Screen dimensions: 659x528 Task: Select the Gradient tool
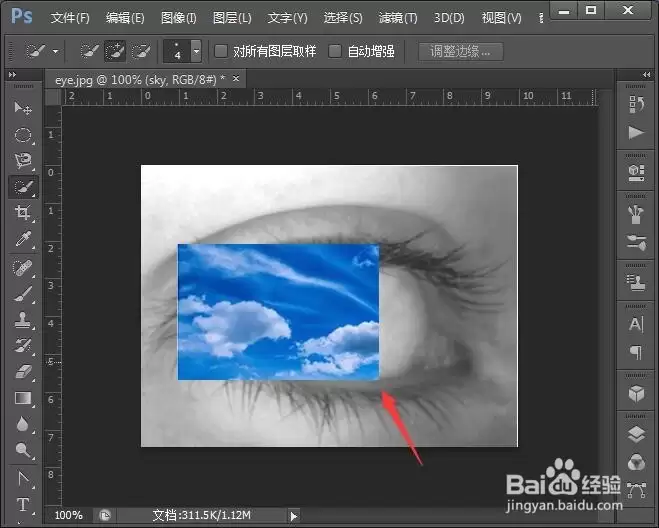pos(23,398)
